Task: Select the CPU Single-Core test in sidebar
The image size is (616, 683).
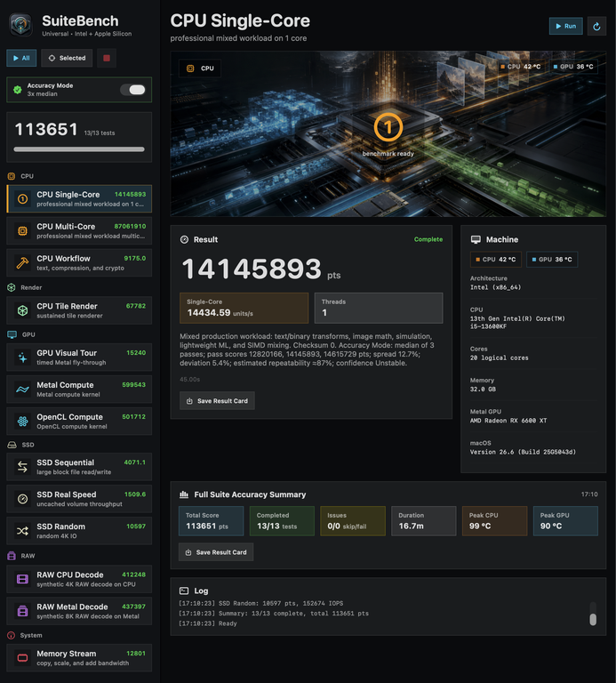Action: tap(79, 198)
